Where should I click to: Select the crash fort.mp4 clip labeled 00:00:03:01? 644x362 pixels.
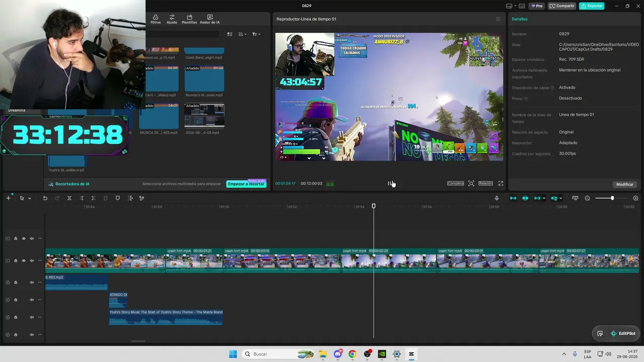click(x=488, y=260)
